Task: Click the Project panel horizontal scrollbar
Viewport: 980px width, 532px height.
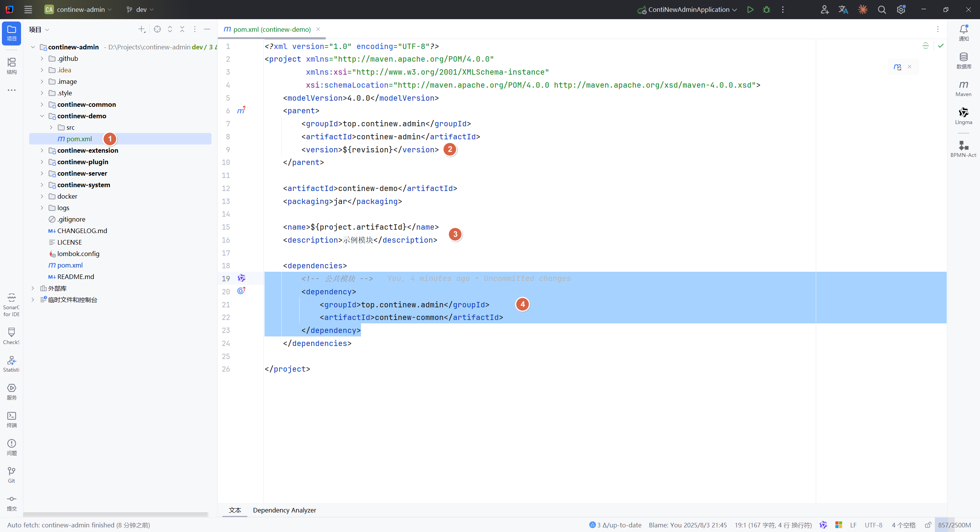Action: (116, 514)
